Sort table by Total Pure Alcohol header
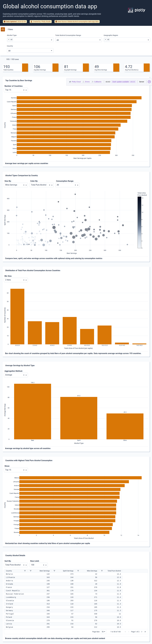This screenshot has height=644, width=152. [114, 571]
